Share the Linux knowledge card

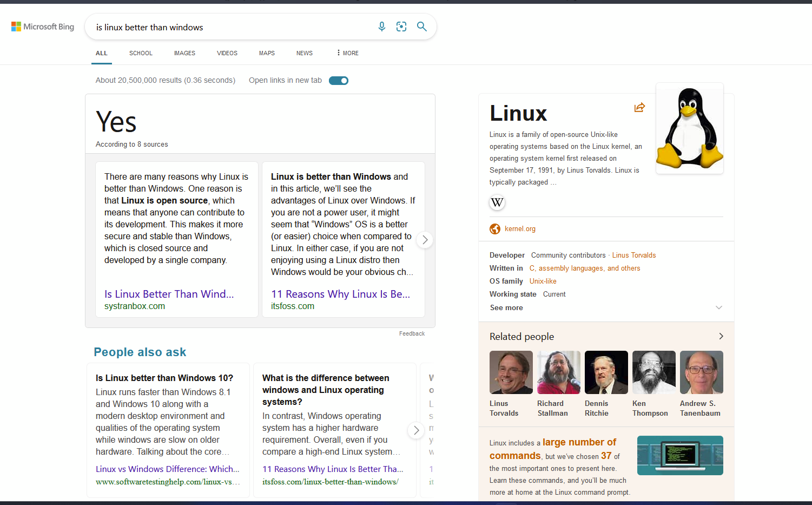[639, 107]
